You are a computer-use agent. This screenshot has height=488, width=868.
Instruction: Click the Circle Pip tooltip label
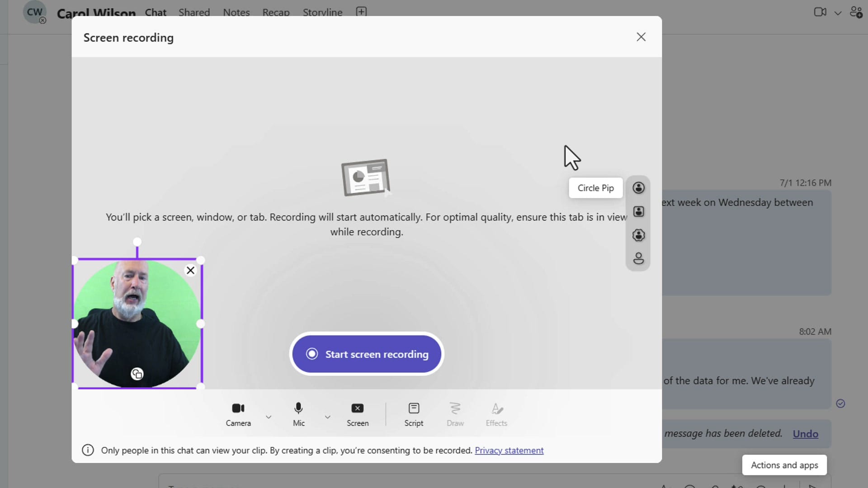point(595,188)
